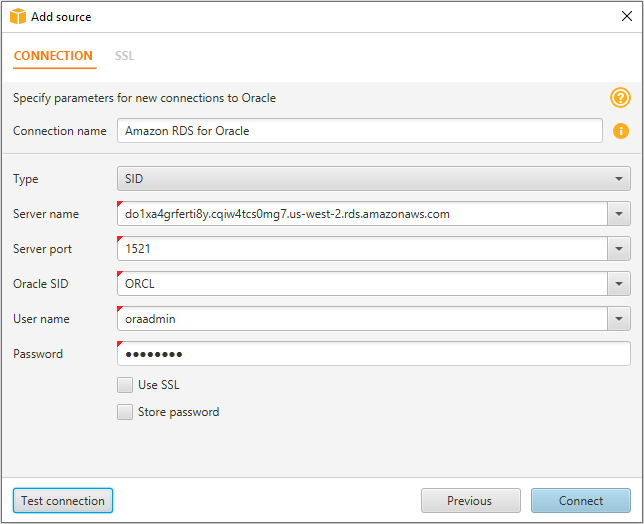Open the Type dropdown showing SID

(373, 179)
